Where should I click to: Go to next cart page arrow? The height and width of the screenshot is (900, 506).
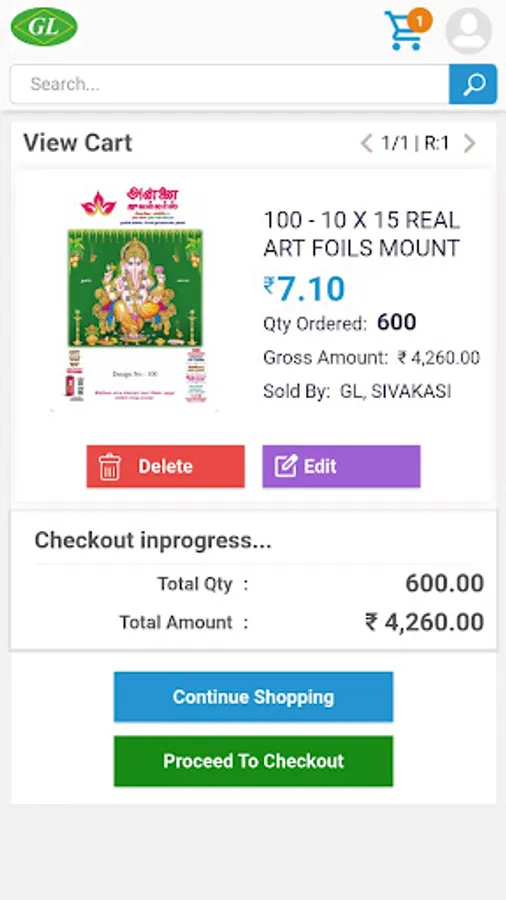tap(469, 143)
